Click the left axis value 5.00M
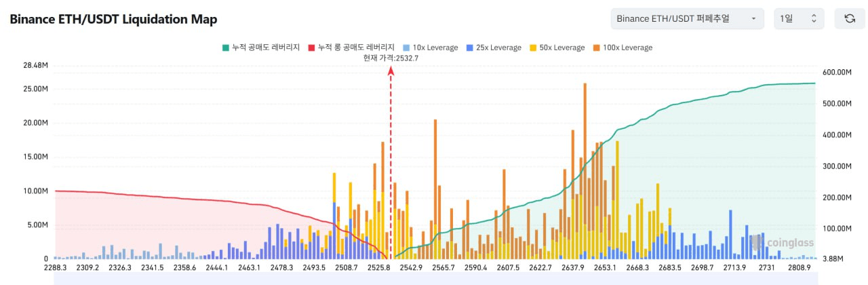This screenshot has height=285, width=868. tap(37, 225)
